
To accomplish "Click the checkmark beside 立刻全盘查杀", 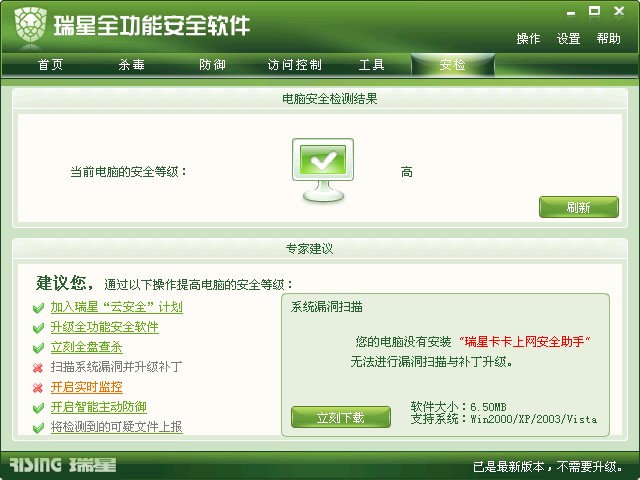I will coord(38,348).
